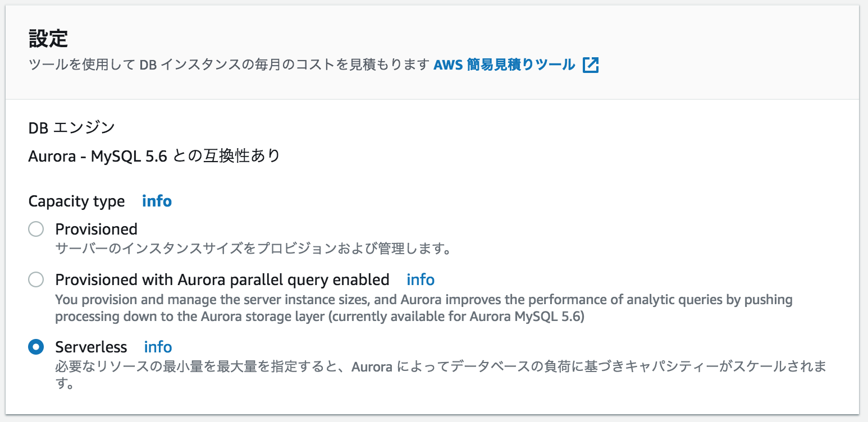This screenshot has height=422, width=868.
Task: Click the AWS simple cost estimator hyperlink
Action: pos(502,65)
